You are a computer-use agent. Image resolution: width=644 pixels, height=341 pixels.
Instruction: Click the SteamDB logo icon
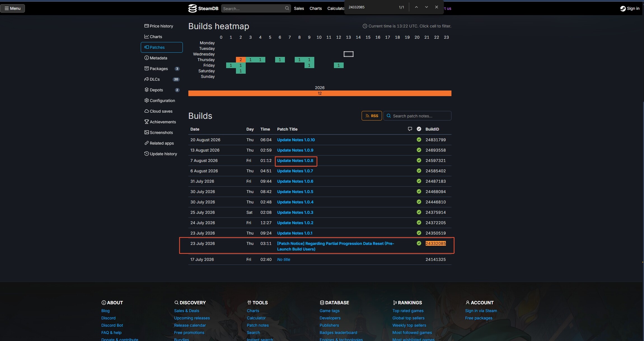point(192,8)
